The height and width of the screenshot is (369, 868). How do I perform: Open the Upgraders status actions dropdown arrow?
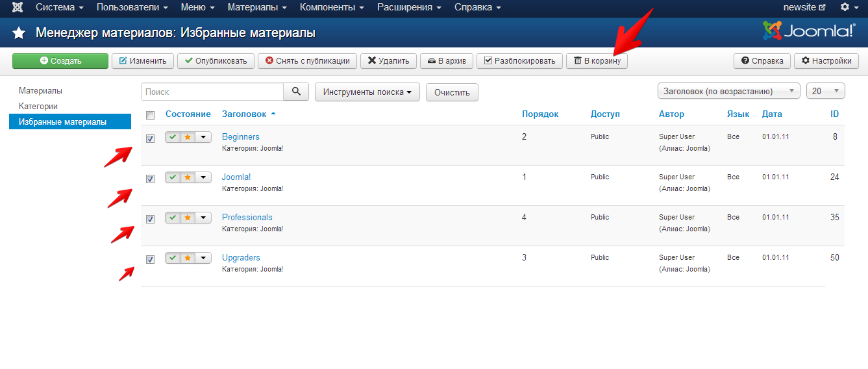coord(203,258)
